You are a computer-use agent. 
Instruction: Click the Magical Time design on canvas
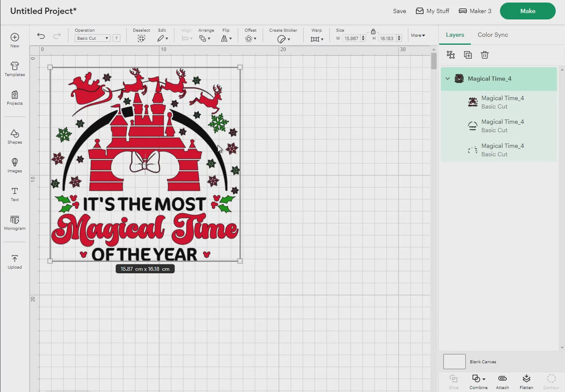pyautogui.click(x=145, y=164)
